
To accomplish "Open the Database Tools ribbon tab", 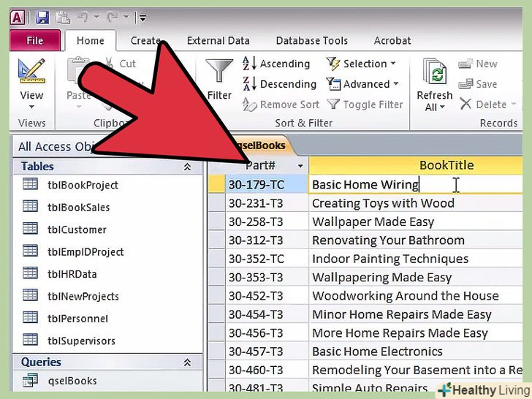I will click(x=312, y=40).
